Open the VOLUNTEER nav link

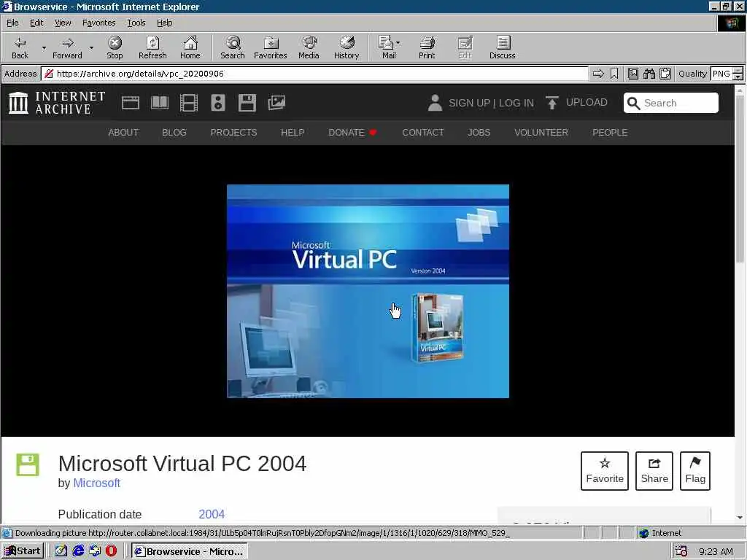541,133
